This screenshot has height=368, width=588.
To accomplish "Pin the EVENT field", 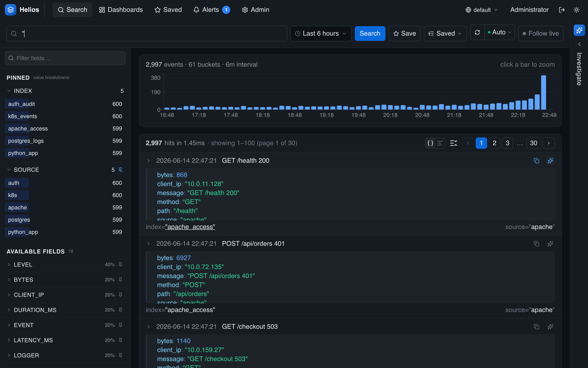I will (120, 325).
